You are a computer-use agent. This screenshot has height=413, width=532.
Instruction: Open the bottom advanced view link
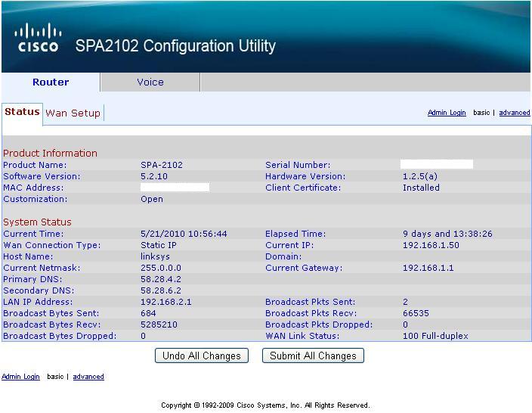pos(88,377)
